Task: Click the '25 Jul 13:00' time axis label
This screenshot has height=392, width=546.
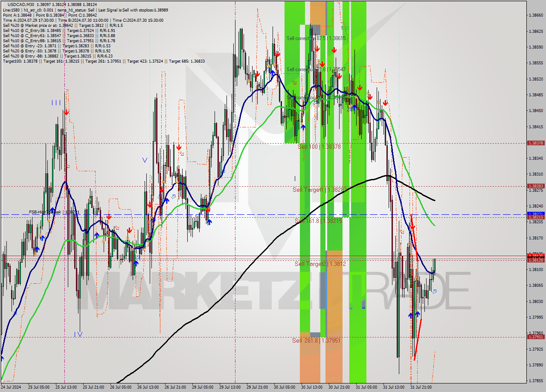Action: [x=65, y=387]
